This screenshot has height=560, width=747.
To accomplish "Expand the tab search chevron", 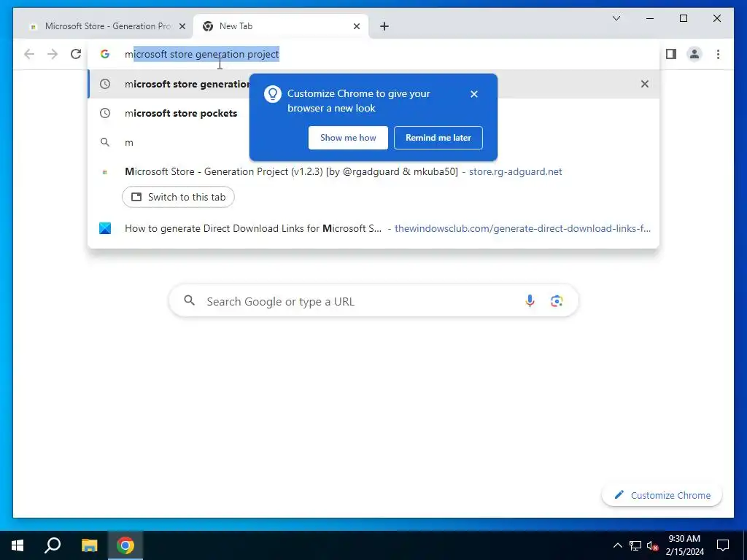I will point(616,18).
